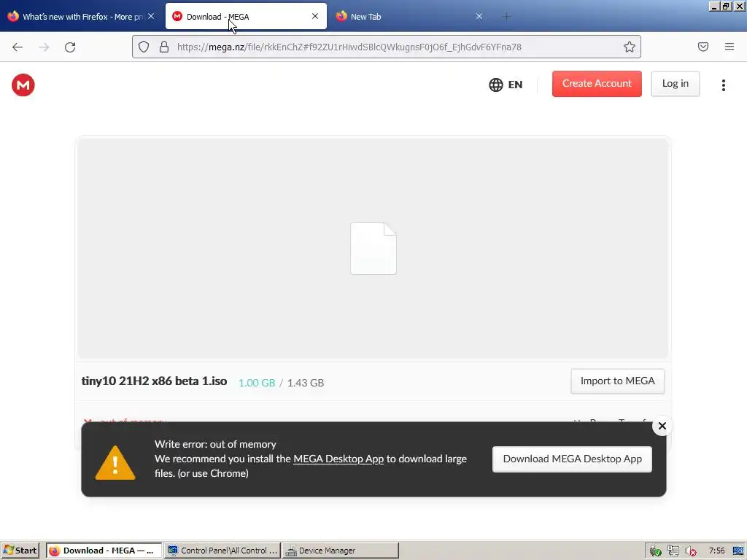Image resolution: width=747 pixels, height=560 pixels.
Task: Click the file name tiny10 21H2 x86 beta 1.iso
Action: click(154, 381)
